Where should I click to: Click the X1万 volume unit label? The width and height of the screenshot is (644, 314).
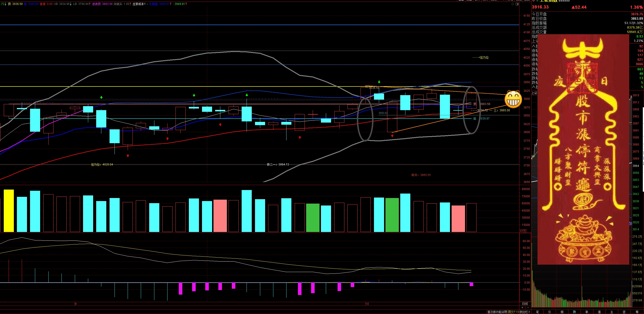point(523,231)
